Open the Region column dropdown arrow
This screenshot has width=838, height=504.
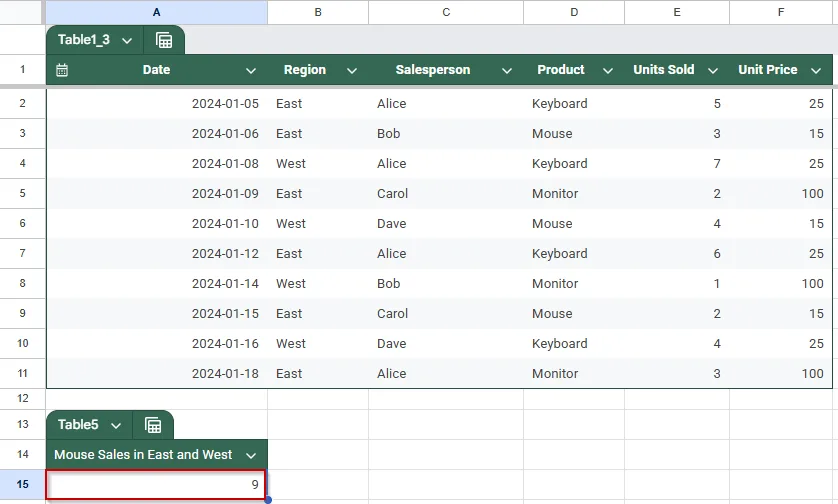pyautogui.click(x=352, y=71)
